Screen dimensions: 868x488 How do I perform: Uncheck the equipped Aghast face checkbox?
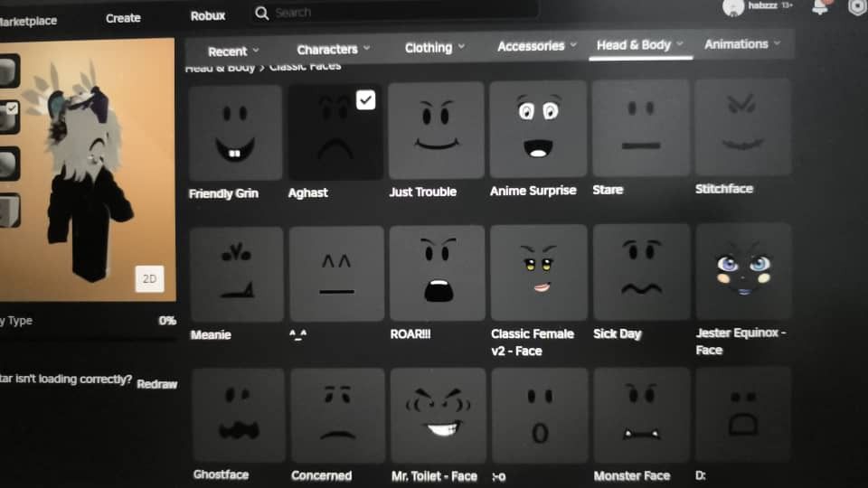tap(366, 100)
